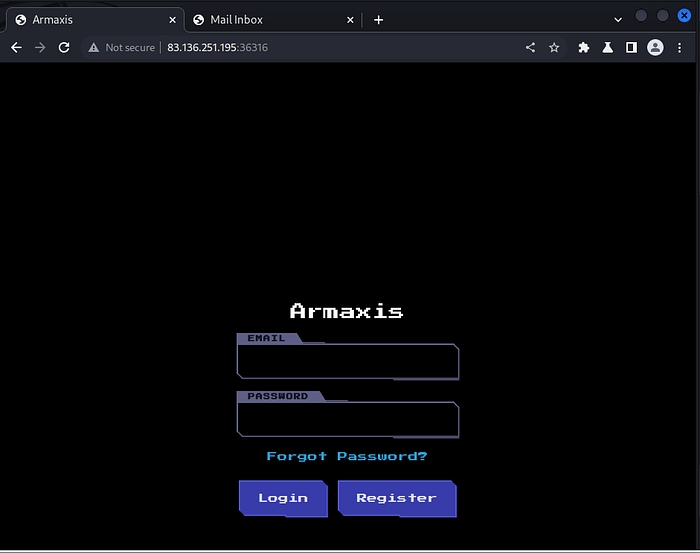Expand the tab search chevron
Screen dimensions: 700x553
(x=618, y=19)
